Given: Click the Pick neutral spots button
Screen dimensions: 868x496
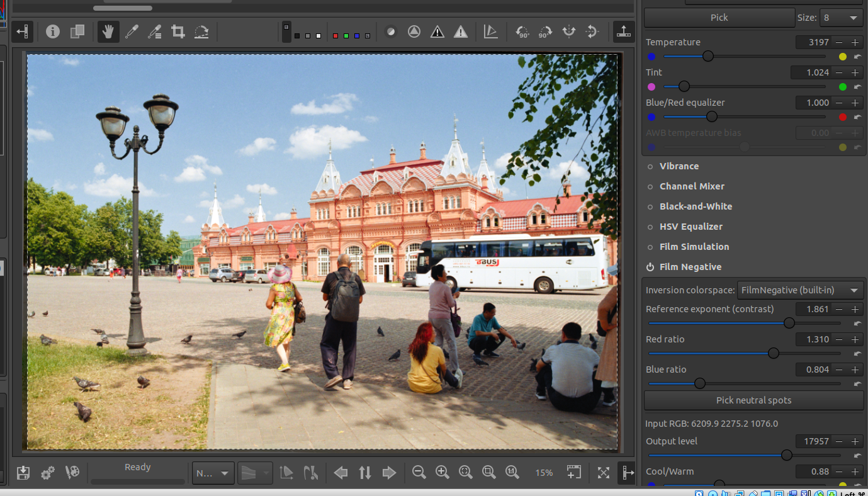Looking at the screenshot, I should pos(753,400).
